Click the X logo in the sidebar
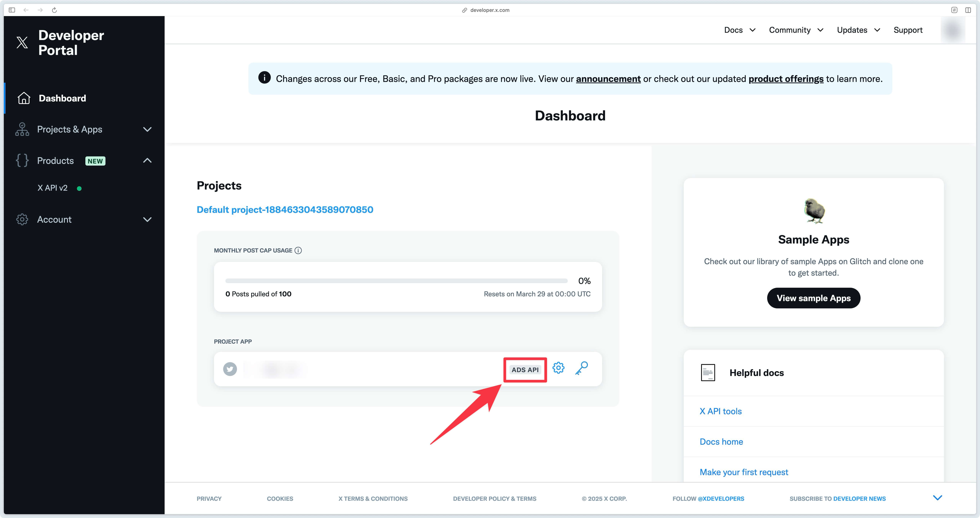This screenshot has width=980, height=518. coord(22,43)
